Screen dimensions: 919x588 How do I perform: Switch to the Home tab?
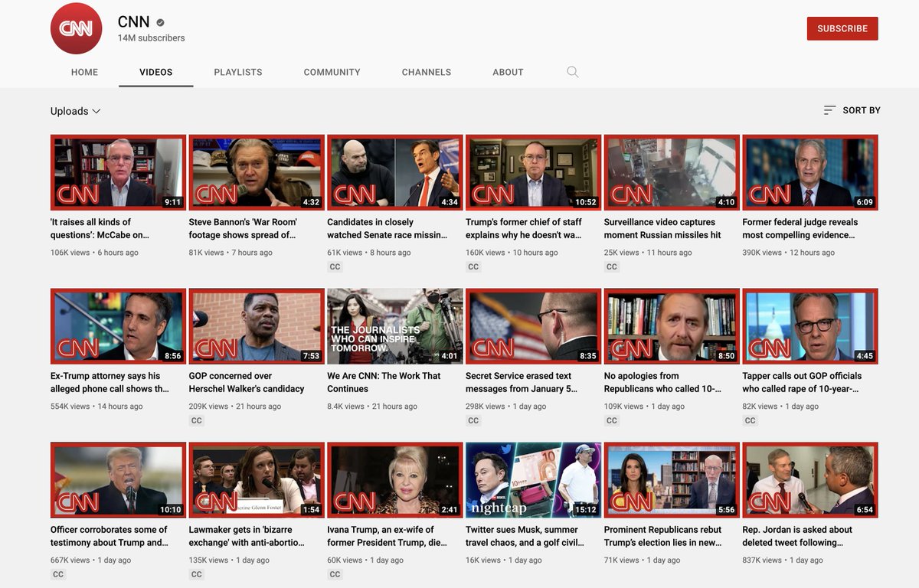(x=84, y=72)
